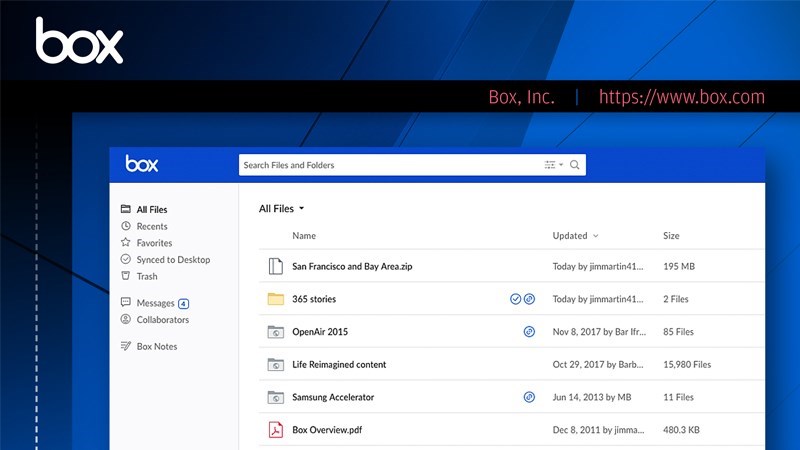
Task: Open search filter options dropdown
Action: [x=554, y=165]
